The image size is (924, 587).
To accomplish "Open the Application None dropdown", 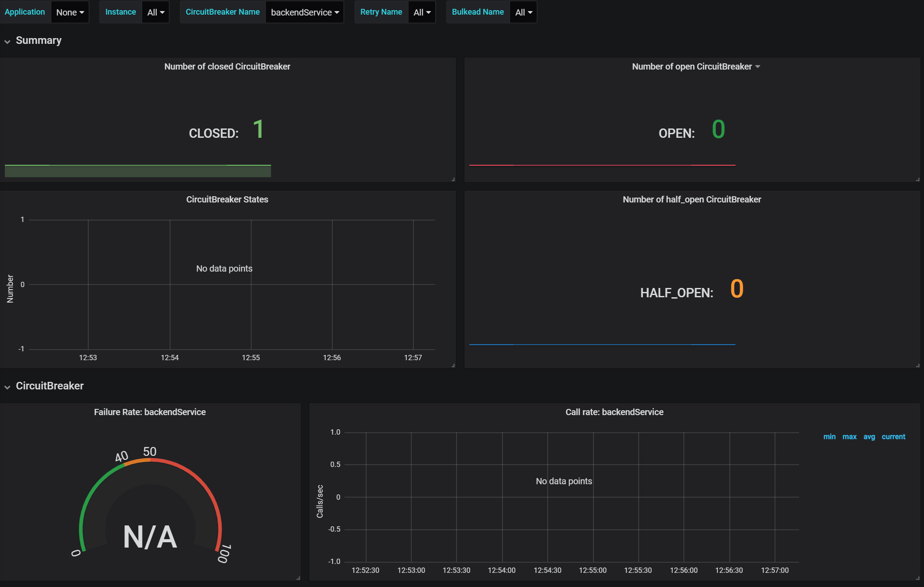I will 70,12.
